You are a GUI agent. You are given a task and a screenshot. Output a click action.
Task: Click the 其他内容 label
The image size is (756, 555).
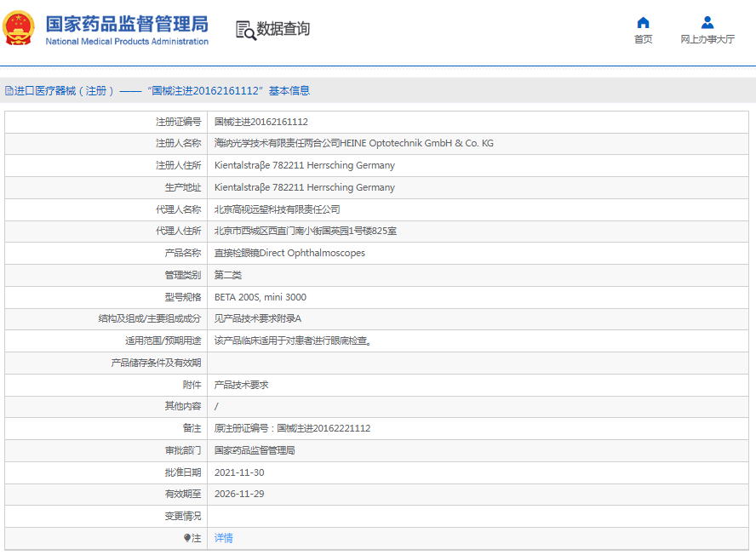(183, 407)
